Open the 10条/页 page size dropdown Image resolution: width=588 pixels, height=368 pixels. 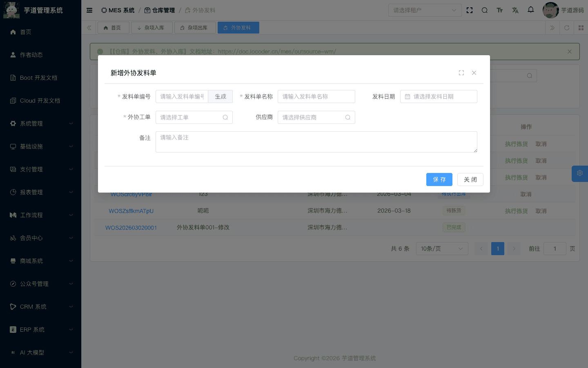[x=442, y=248]
